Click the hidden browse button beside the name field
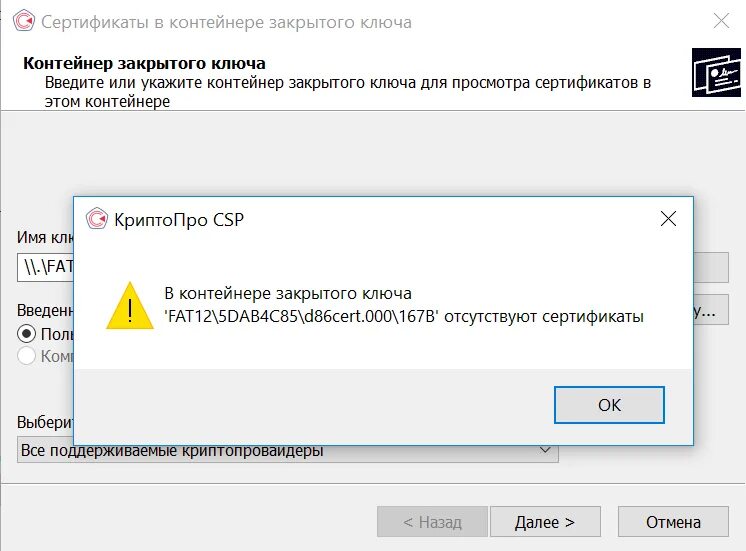 711,267
